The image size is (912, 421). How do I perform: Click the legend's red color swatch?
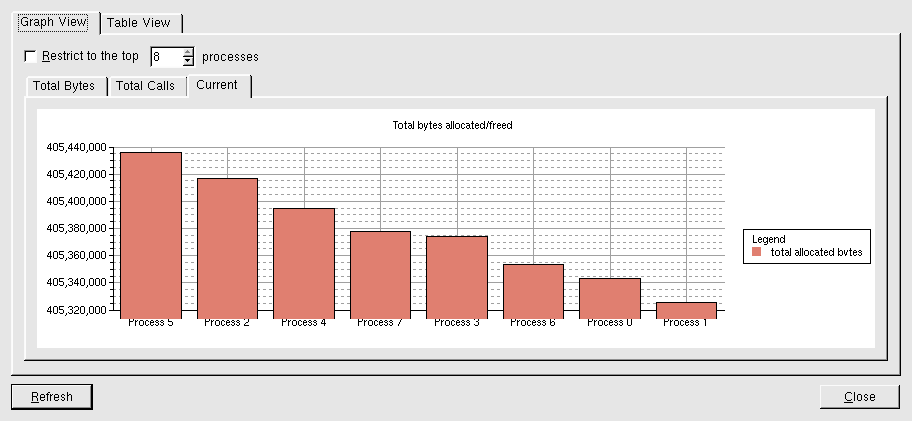click(x=757, y=254)
